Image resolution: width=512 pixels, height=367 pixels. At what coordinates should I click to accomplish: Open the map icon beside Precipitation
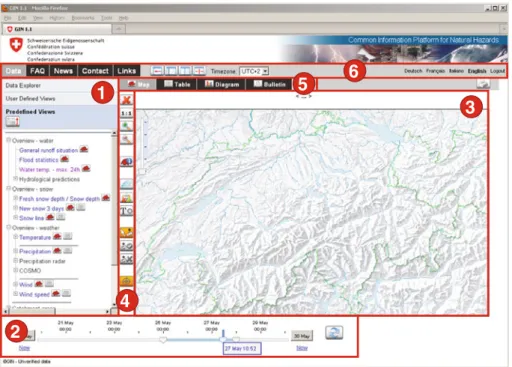(x=57, y=250)
